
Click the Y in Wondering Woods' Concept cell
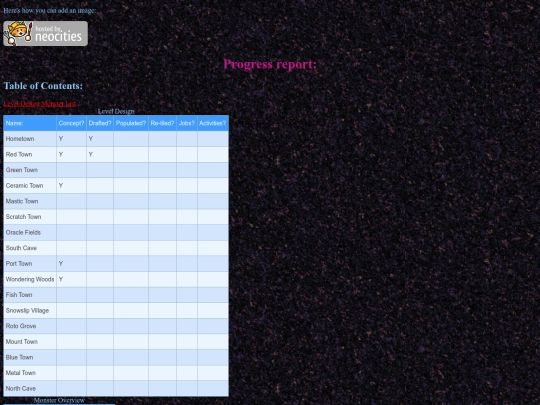pos(61,279)
